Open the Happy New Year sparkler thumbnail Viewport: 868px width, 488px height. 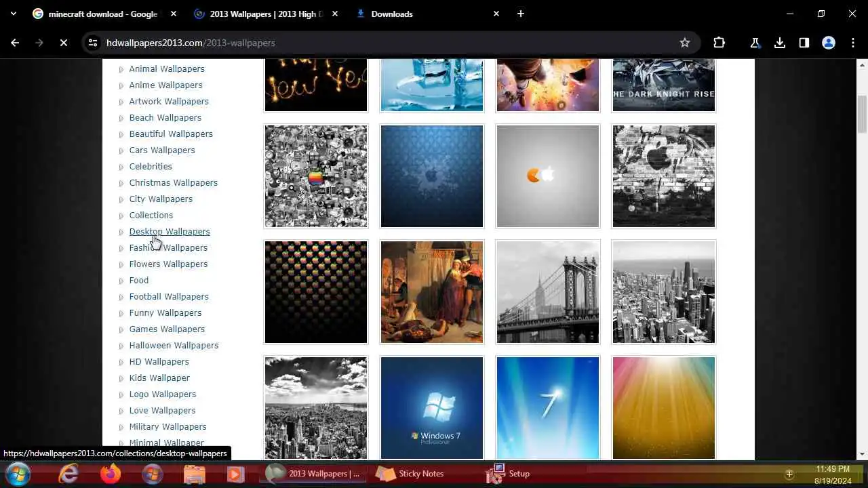click(x=316, y=85)
